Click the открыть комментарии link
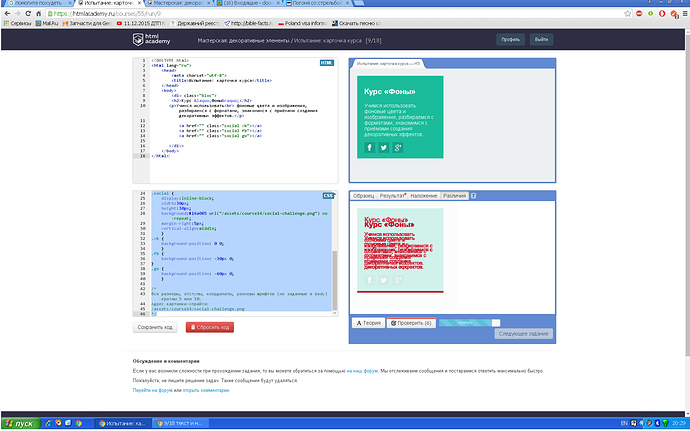 coord(206,390)
